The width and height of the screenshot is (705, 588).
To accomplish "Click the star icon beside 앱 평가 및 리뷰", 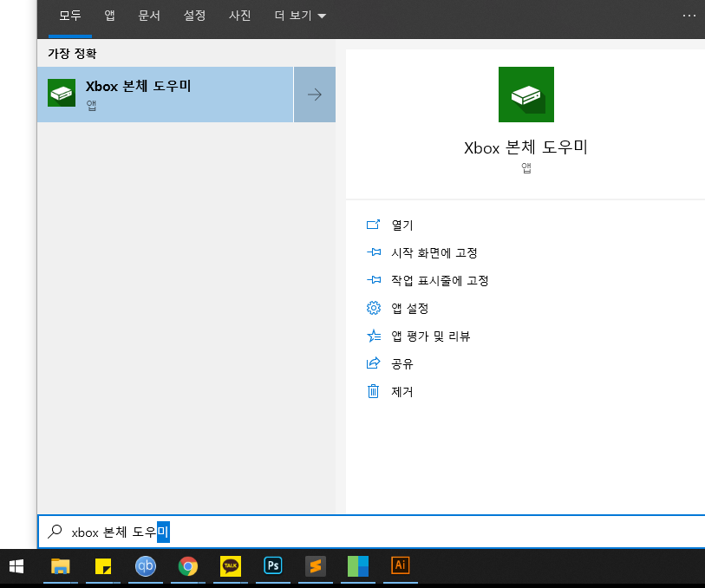I will 374,336.
